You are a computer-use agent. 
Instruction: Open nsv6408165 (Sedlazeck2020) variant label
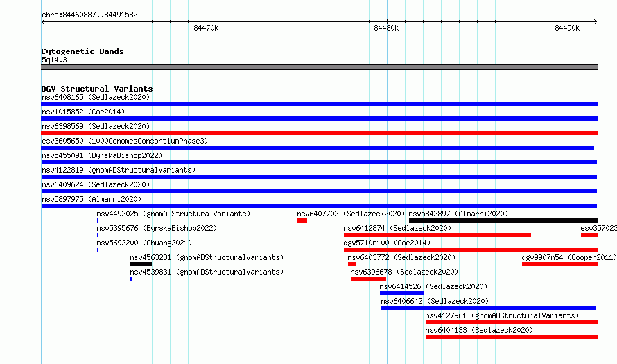[96, 97]
